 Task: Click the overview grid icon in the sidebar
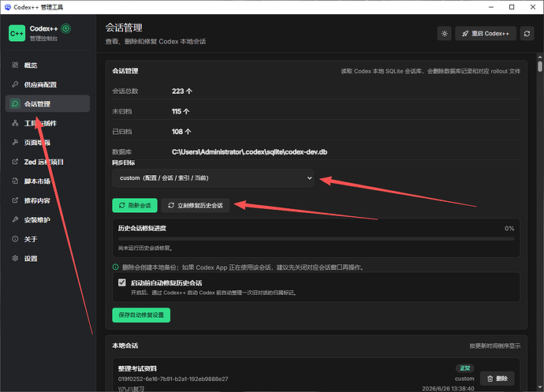tap(15, 65)
